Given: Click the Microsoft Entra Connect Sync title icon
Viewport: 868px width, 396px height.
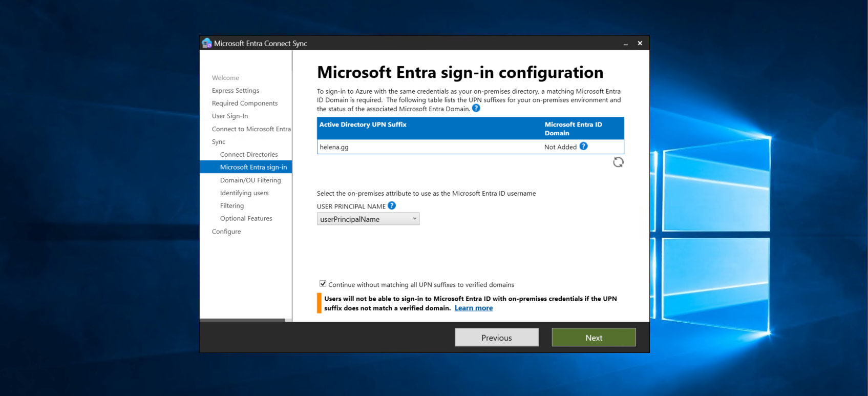Looking at the screenshot, I should 207,44.
